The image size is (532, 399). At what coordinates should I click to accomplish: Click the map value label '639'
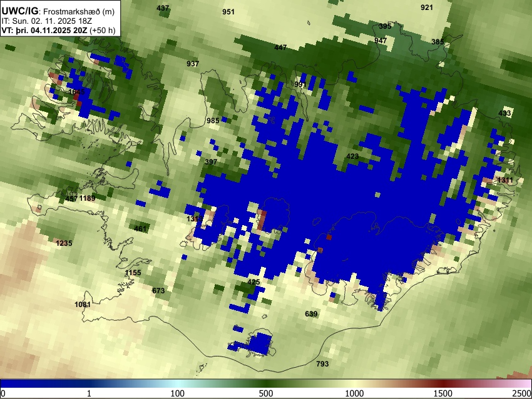click(x=311, y=314)
